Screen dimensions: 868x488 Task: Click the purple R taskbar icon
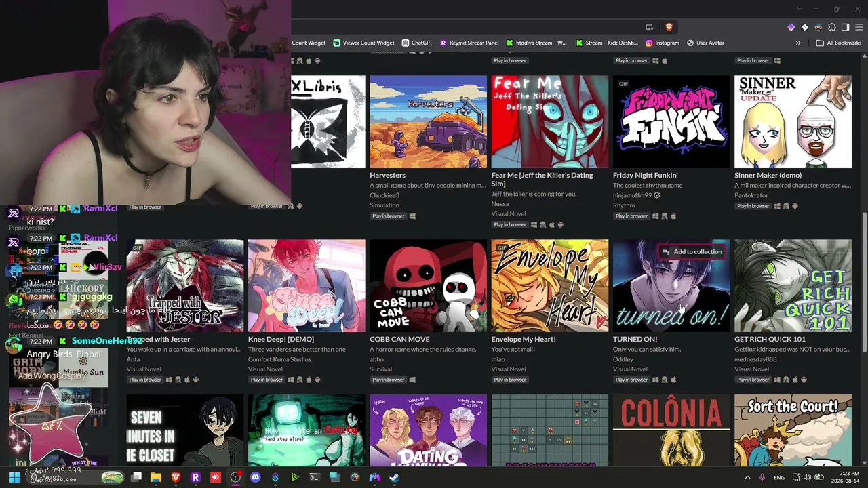[x=195, y=477]
